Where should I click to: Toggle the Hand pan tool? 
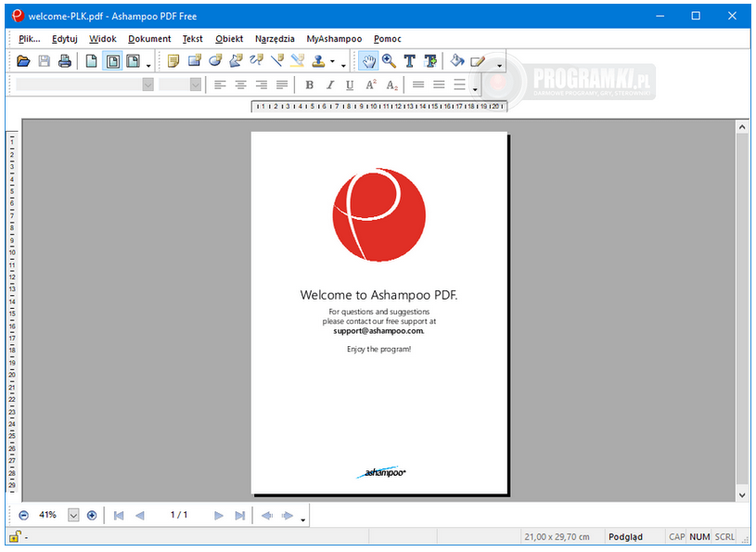pyautogui.click(x=369, y=61)
